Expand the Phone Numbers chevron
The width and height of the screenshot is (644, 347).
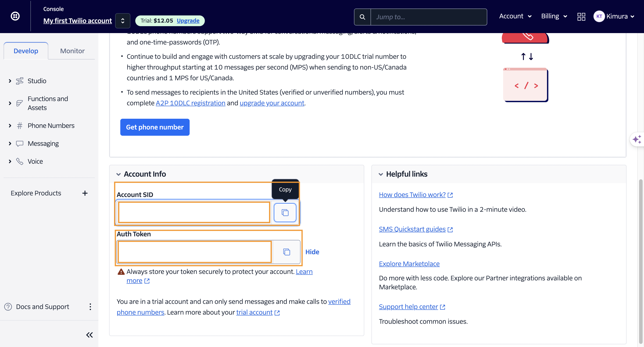point(10,125)
